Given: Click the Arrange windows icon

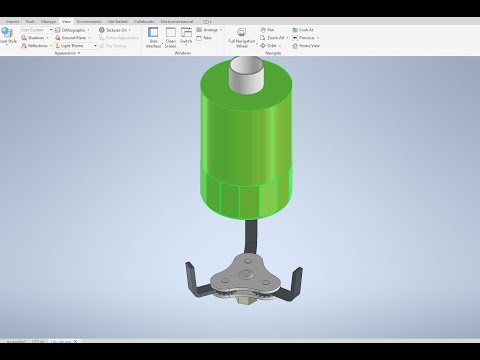Looking at the screenshot, I should click(199, 30).
